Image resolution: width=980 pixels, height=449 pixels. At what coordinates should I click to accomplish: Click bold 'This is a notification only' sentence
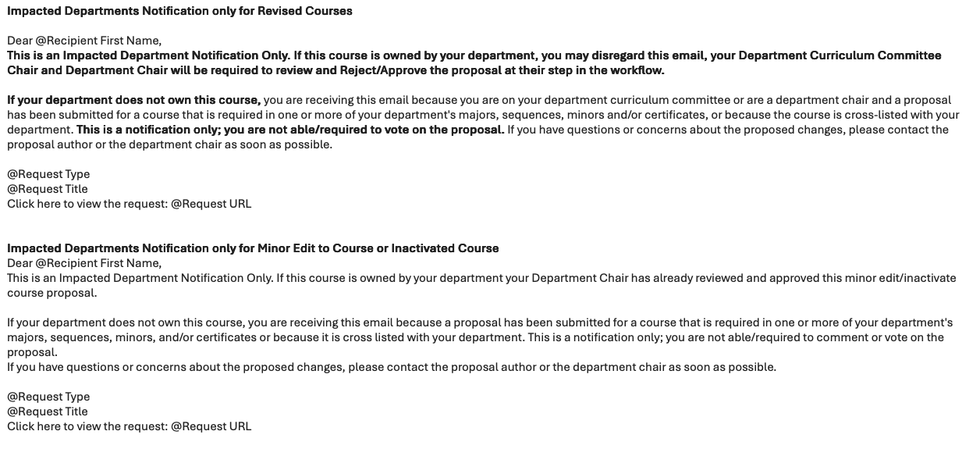point(290,130)
